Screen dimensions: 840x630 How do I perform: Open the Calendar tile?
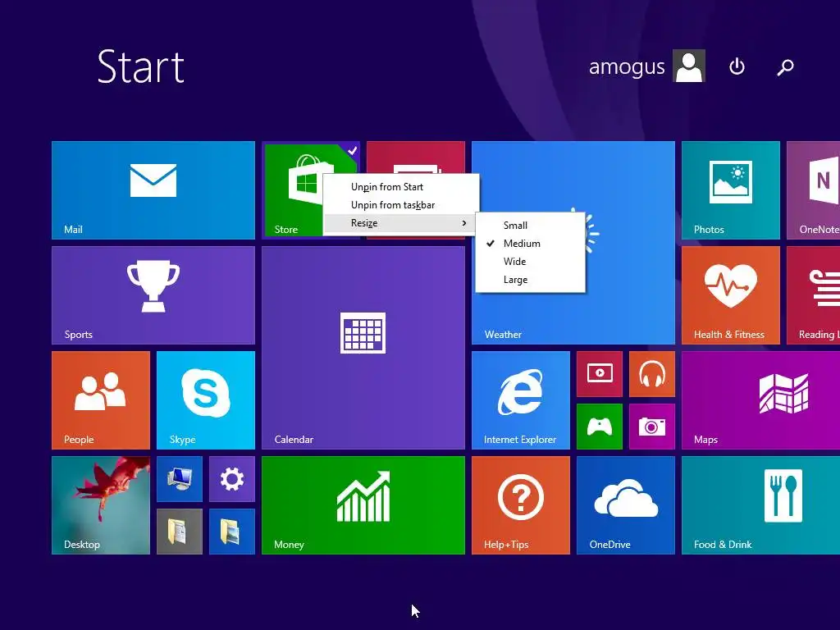tap(363, 348)
